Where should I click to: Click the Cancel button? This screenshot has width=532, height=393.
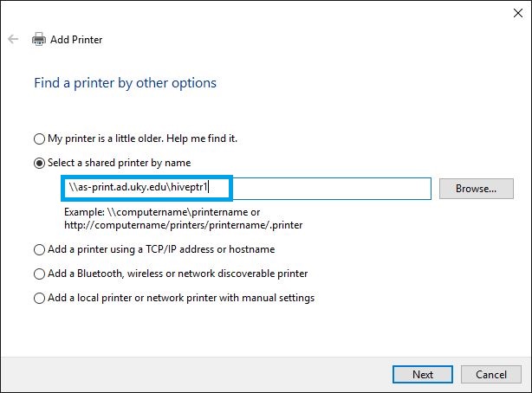[491, 374]
